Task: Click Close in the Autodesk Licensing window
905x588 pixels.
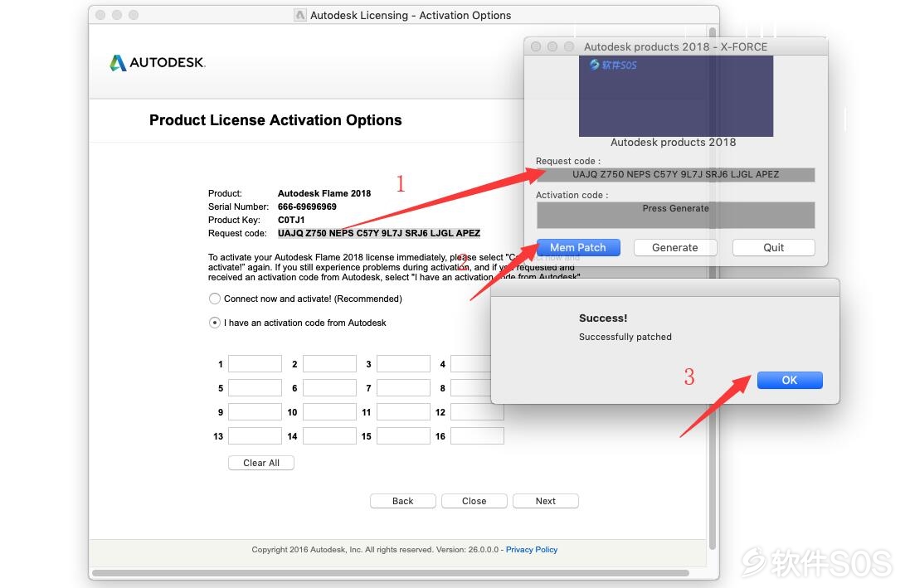Action: (474, 501)
